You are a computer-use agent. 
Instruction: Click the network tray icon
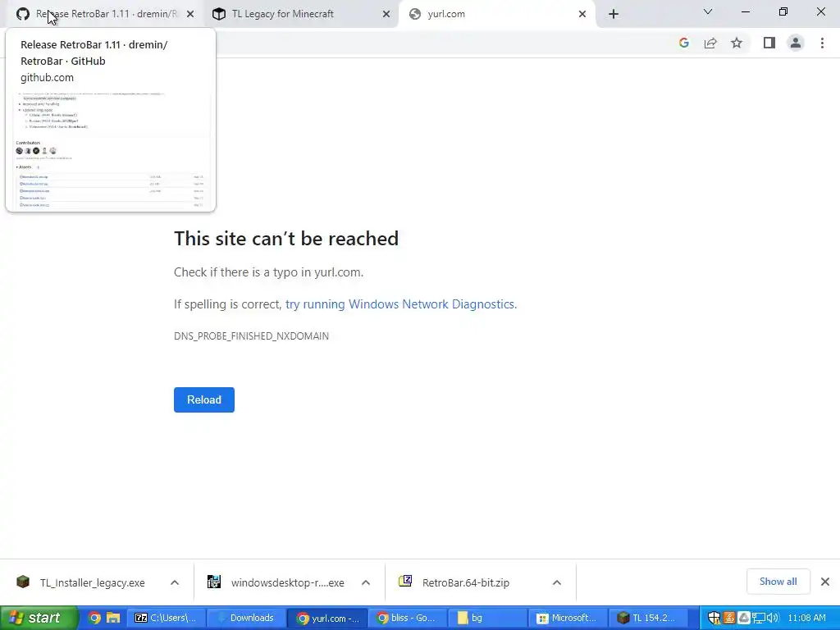tap(758, 618)
